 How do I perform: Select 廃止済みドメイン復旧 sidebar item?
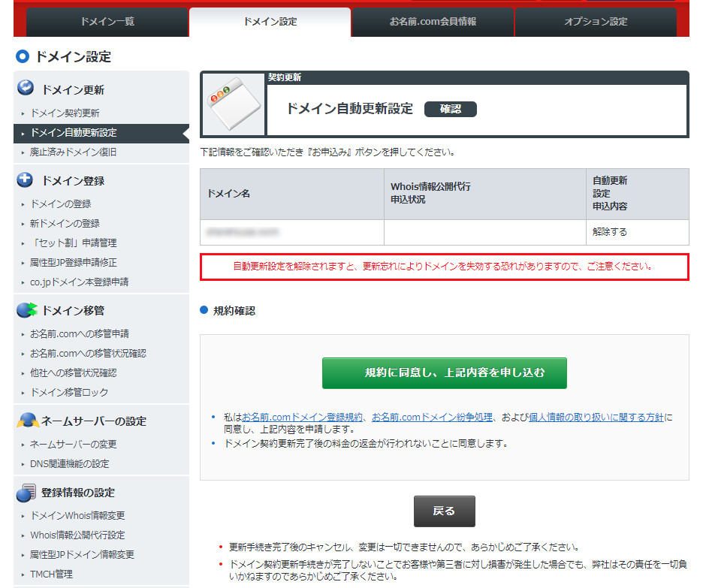(73, 152)
